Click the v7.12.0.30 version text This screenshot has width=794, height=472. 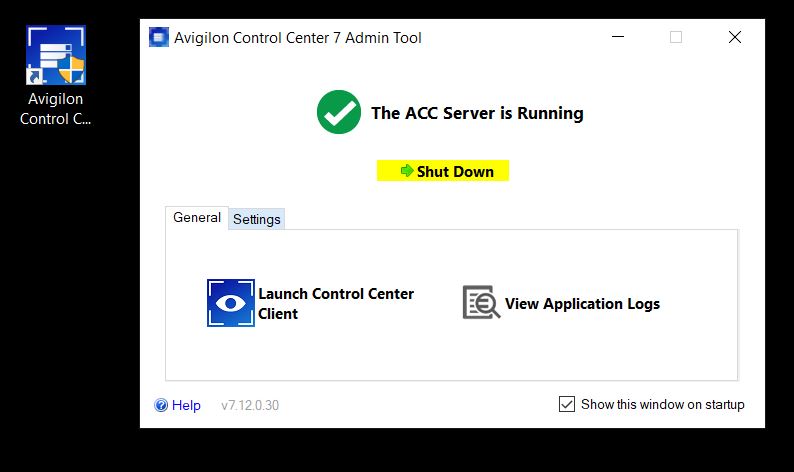[x=250, y=405]
